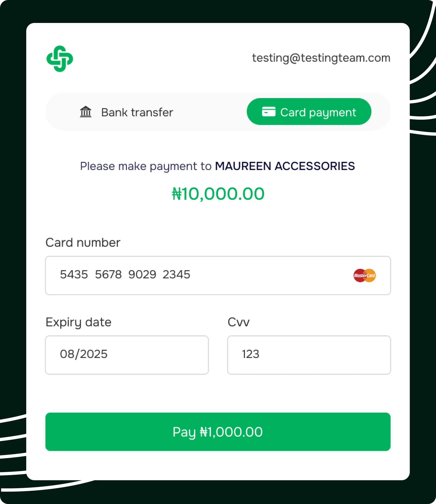
Task: Click the "Expiry date" field label
Action: point(78,322)
